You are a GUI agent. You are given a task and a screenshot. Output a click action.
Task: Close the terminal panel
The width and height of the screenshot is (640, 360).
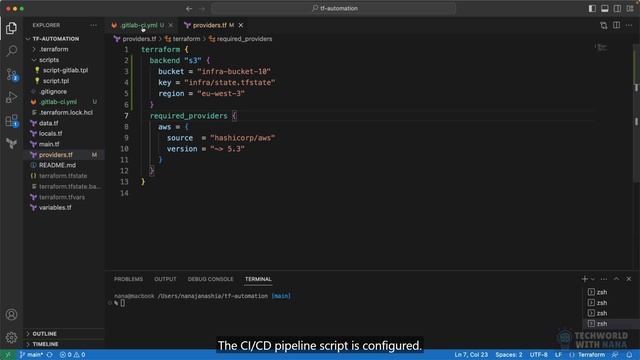tap(629, 279)
